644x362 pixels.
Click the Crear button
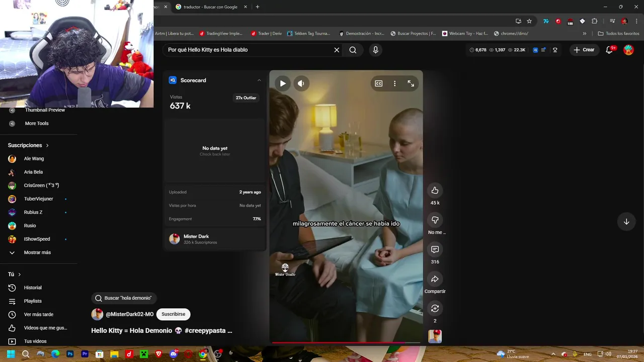584,50
